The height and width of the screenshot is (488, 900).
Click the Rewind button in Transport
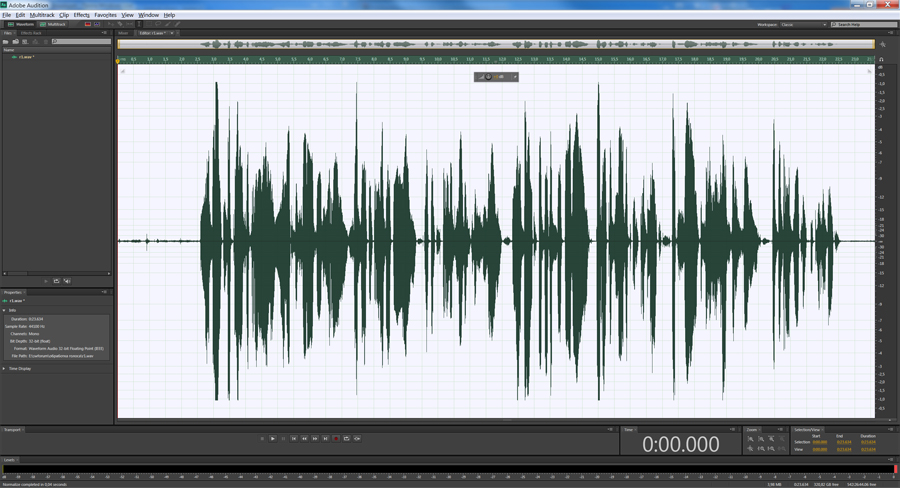tap(304, 438)
